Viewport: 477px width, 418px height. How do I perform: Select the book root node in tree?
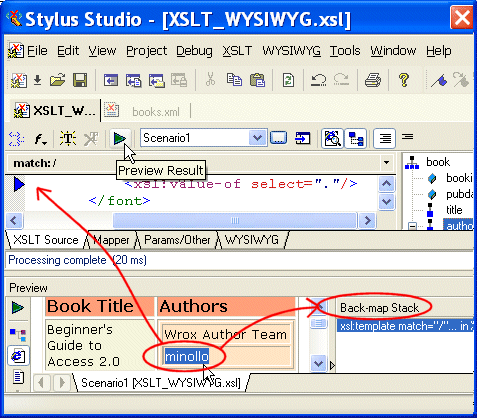click(x=438, y=162)
